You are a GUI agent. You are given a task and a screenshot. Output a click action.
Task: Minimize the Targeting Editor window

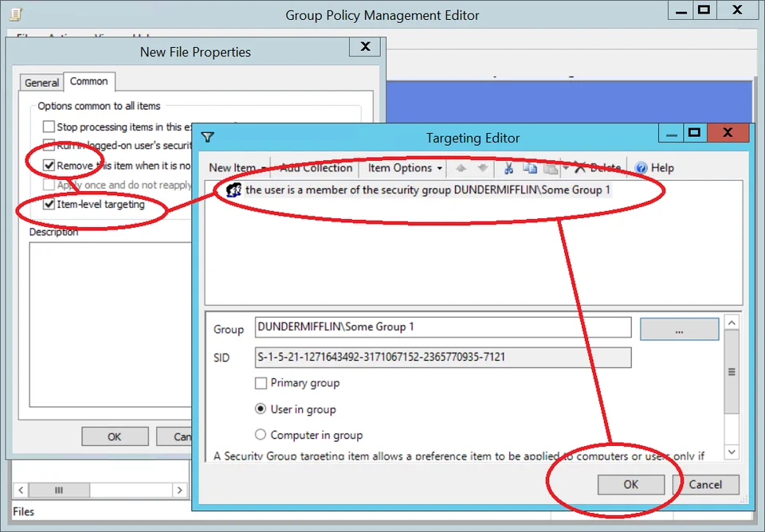671,132
